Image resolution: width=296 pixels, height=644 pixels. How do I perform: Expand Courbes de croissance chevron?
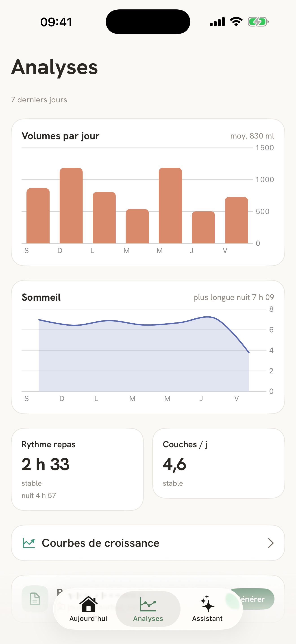[x=271, y=543]
